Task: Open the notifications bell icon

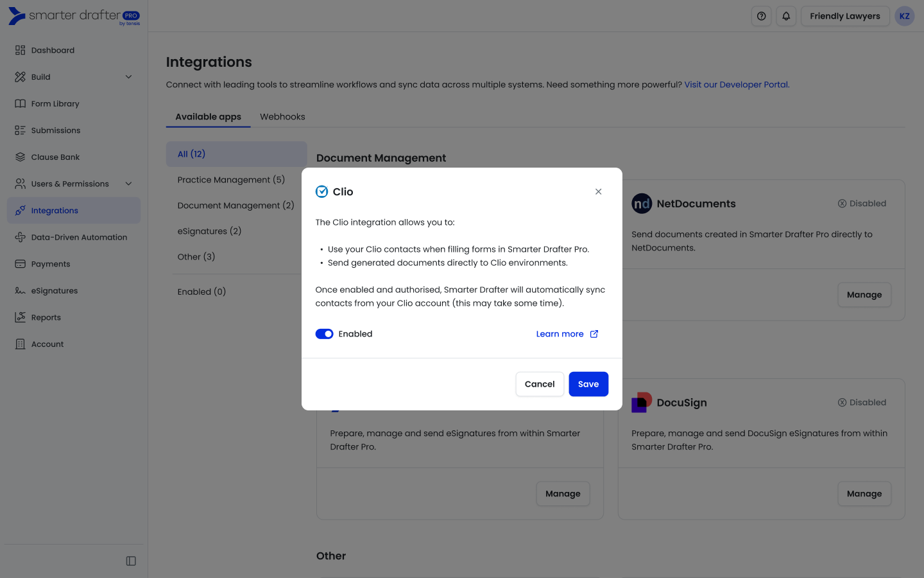Action: pos(786,16)
